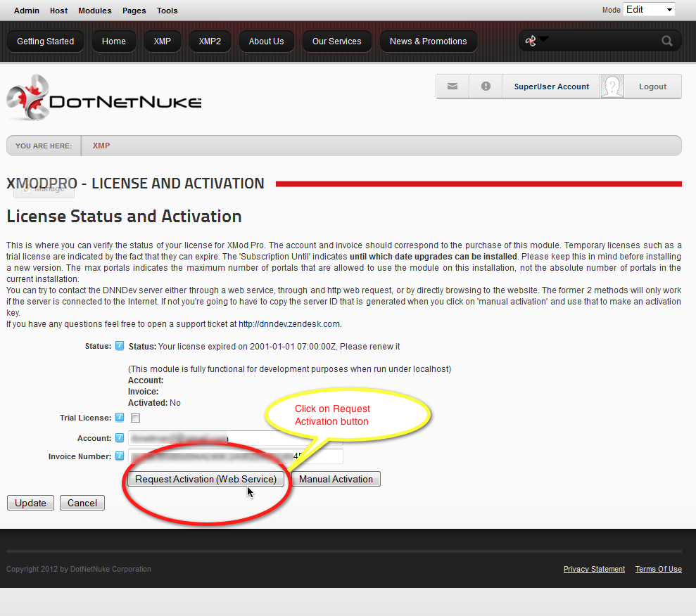This screenshot has width=696, height=616.
Task: Click the Logout link
Action: pos(652,86)
